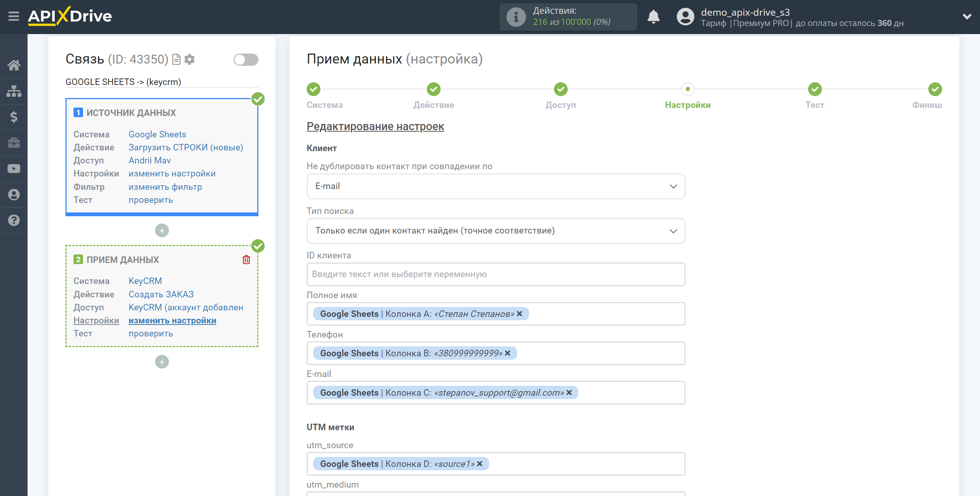Open the Andrii Mav access link
This screenshot has width=980, height=496.
[150, 160]
